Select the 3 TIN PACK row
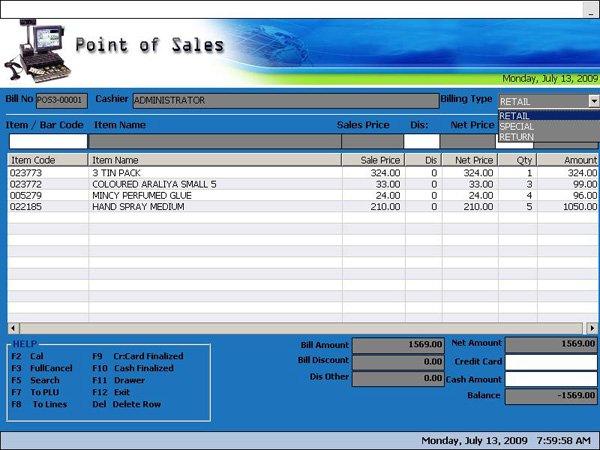 215,173
